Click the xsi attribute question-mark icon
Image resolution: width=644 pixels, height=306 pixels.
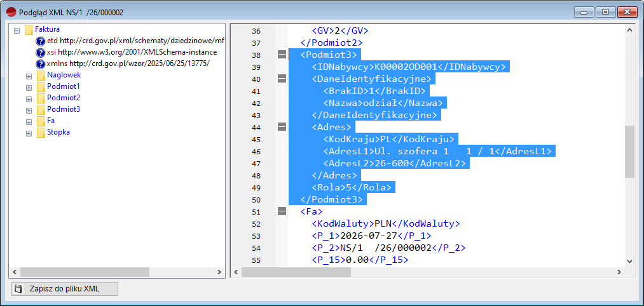click(40, 53)
